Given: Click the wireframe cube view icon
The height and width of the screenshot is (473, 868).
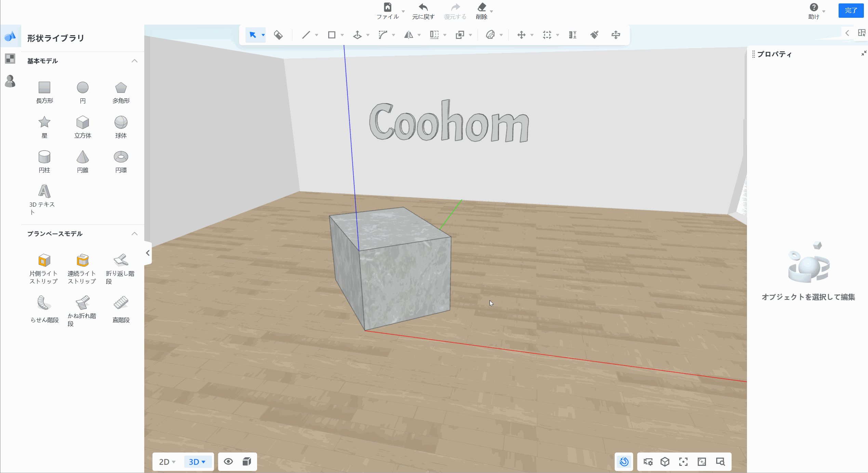Looking at the screenshot, I should point(665,462).
